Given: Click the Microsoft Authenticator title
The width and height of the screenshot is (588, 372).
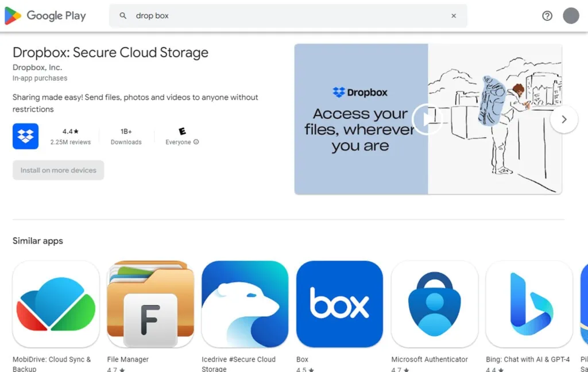Looking at the screenshot, I should point(430,359).
